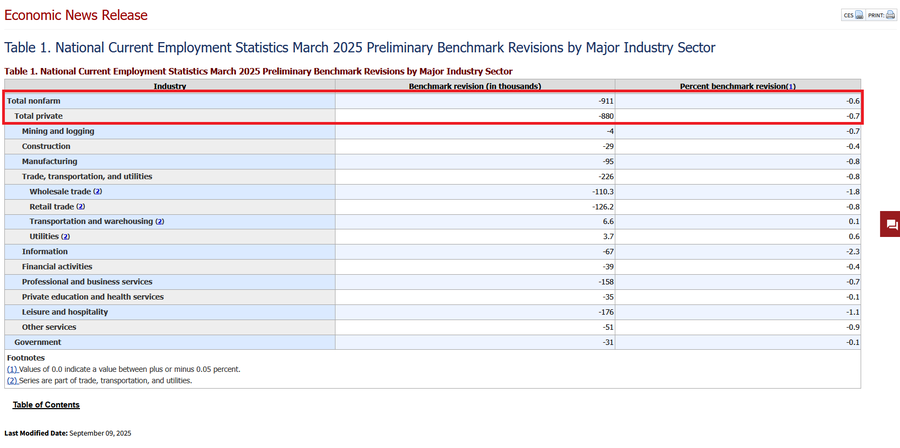Viewport: 900px width, 448px height.
Task: Click the -110.3 Wholesale trade value
Action: point(603,192)
